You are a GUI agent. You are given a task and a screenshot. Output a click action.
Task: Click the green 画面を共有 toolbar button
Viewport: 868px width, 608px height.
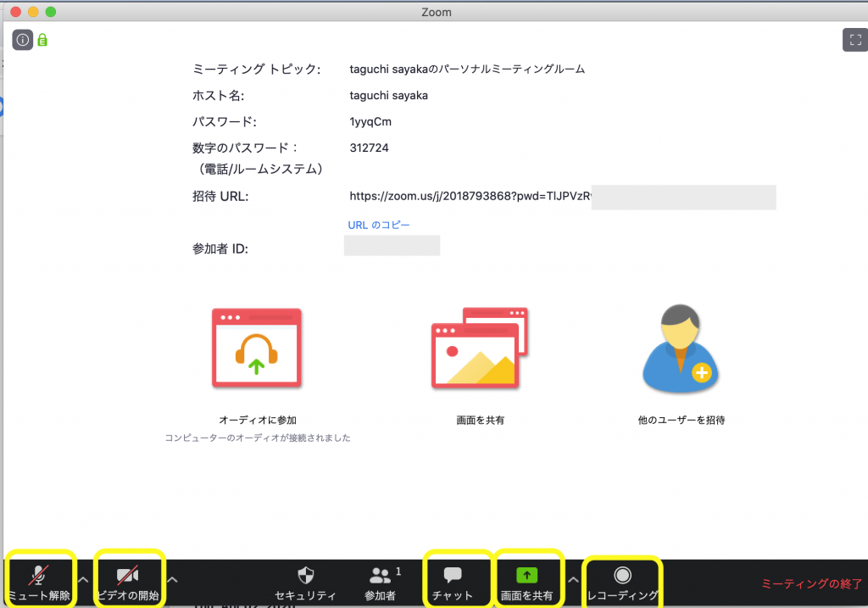527,583
